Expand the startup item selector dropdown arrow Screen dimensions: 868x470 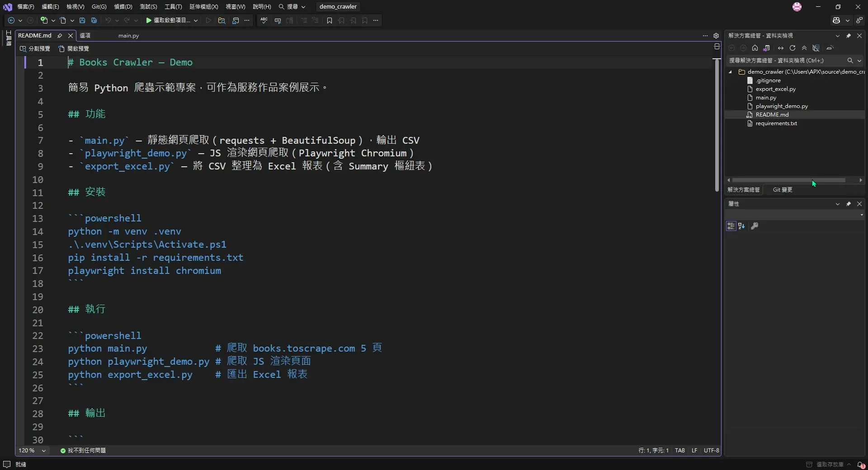click(x=196, y=20)
